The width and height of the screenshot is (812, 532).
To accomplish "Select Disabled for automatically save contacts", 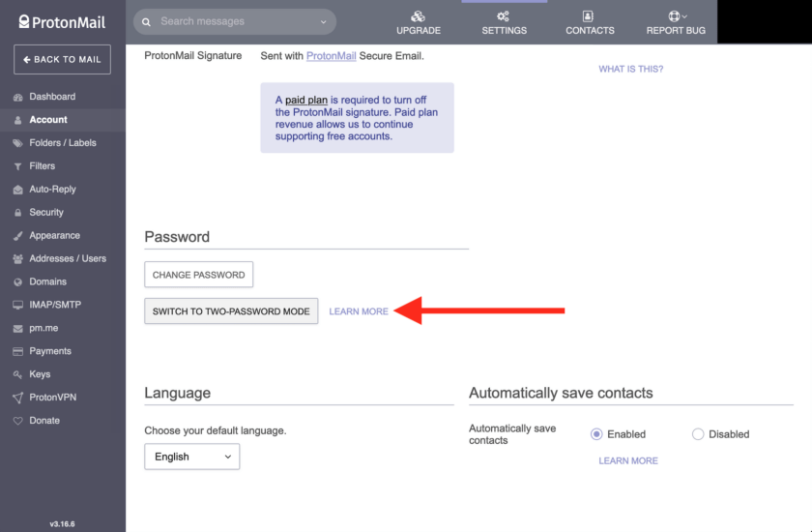I will 698,434.
